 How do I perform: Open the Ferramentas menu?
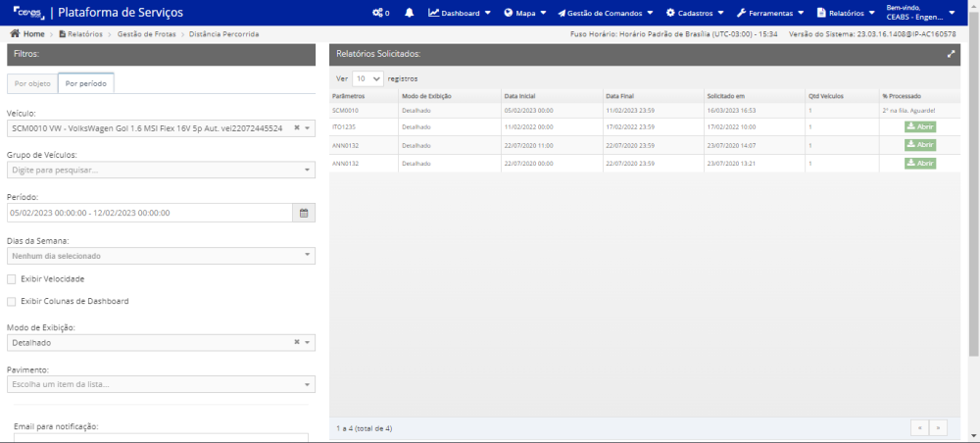[770, 13]
